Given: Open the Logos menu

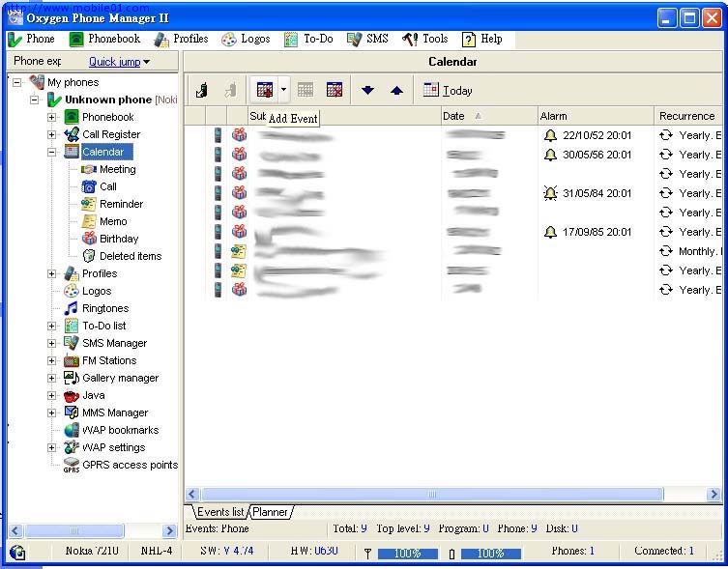Looking at the screenshot, I should coord(247,39).
